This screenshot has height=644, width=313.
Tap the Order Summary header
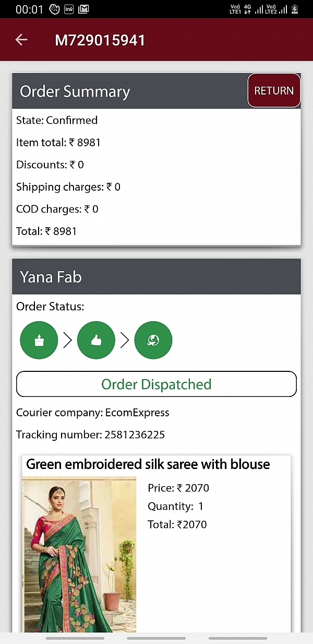point(75,91)
